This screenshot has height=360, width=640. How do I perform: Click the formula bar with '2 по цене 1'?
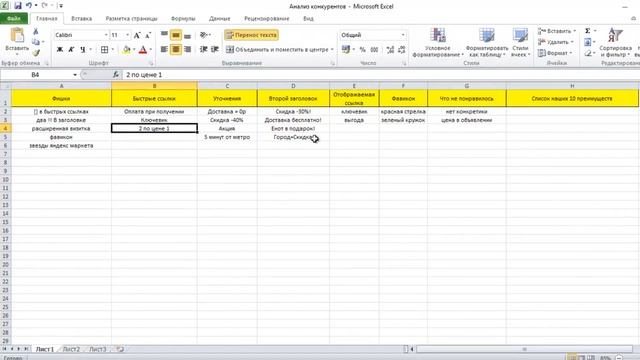point(380,75)
